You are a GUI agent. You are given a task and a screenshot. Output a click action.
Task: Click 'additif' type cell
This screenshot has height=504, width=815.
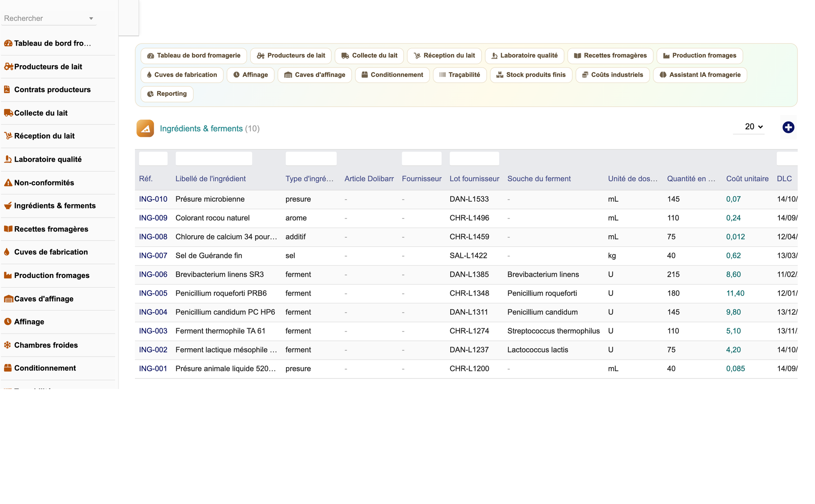click(x=295, y=237)
